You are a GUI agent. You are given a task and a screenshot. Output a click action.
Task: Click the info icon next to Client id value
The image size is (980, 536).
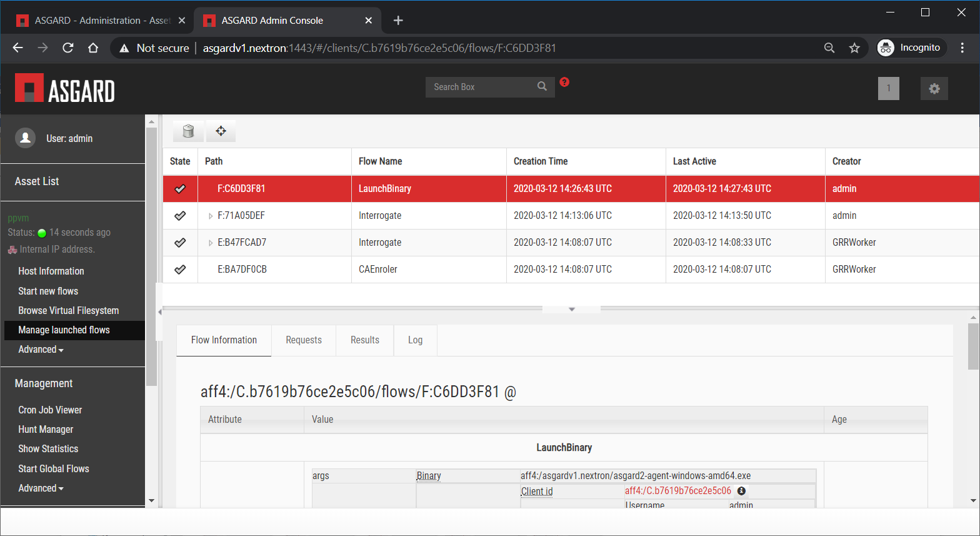(x=741, y=491)
